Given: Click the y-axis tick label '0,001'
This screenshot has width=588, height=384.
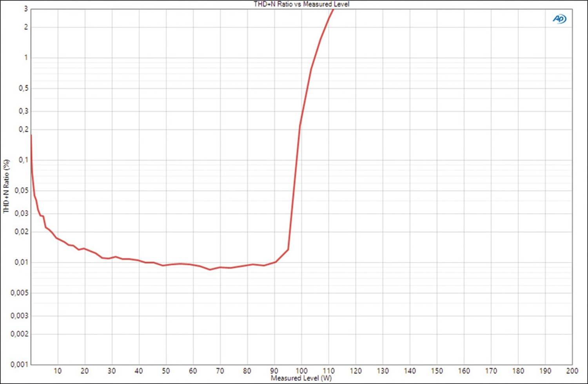Looking at the screenshot, I should coord(20,364).
